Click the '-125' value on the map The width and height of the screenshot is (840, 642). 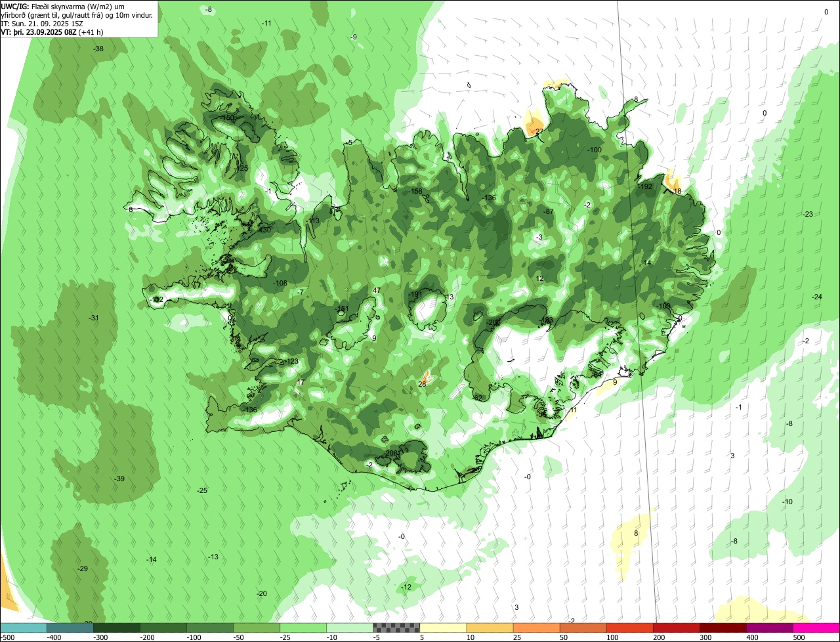click(x=241, y=169)
